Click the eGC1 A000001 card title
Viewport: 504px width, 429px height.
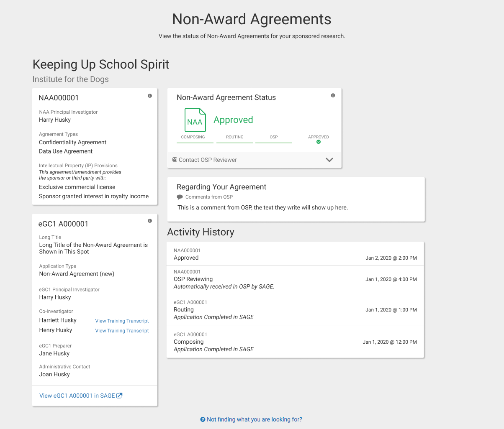click(x=63, y=224)
